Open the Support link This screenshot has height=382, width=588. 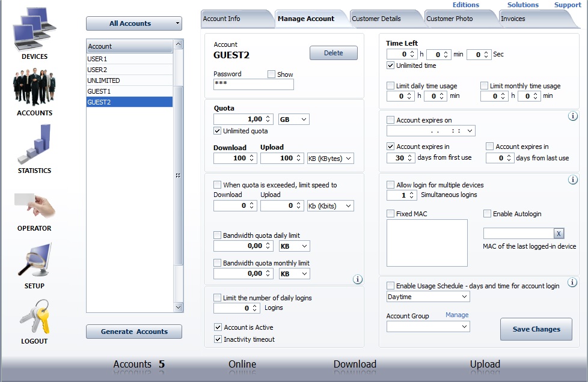coord(568,5)
